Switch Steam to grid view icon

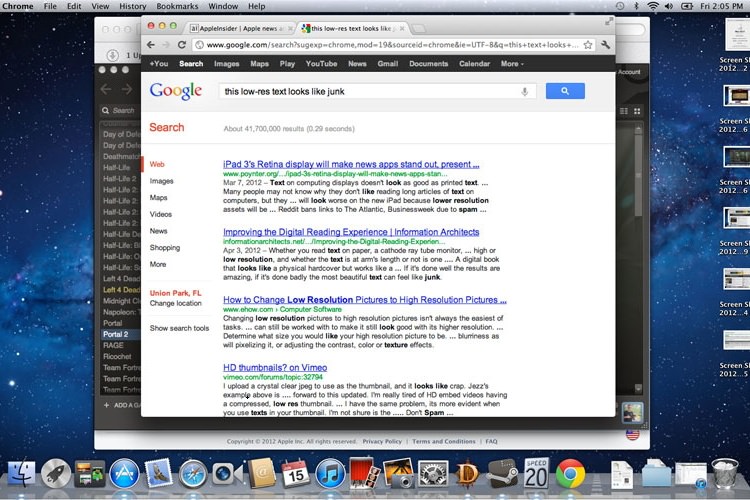click(x=637, y=111)
